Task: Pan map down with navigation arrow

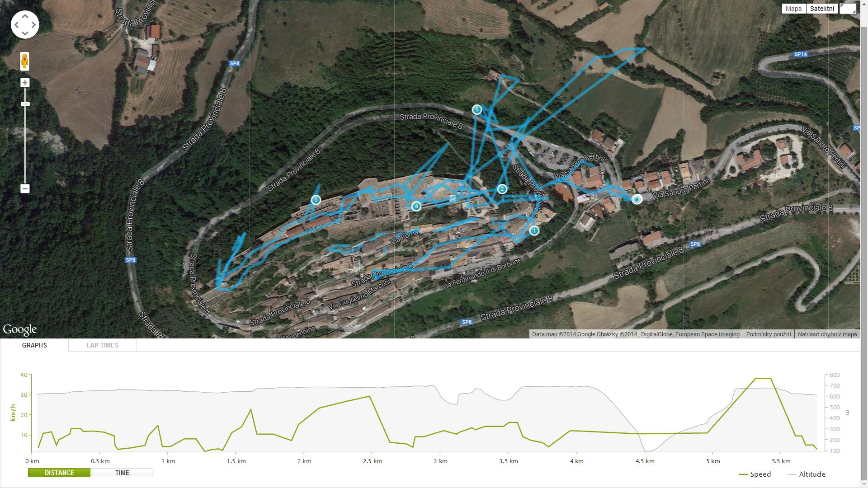Action: (25, 33)
